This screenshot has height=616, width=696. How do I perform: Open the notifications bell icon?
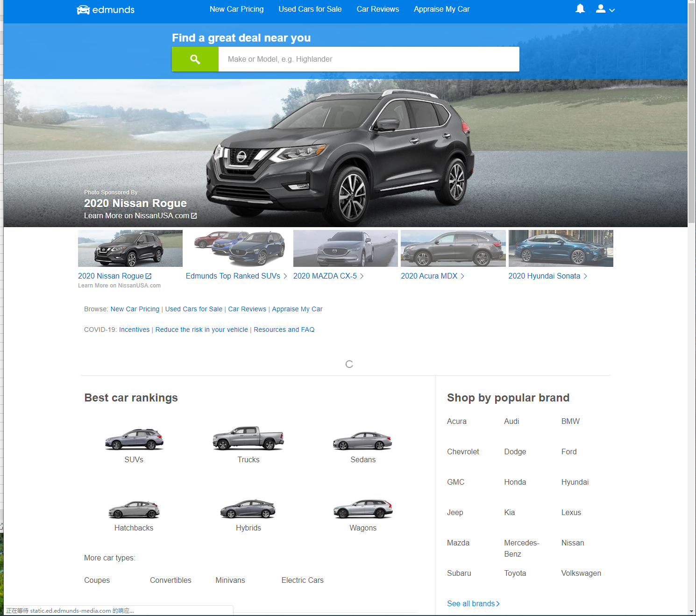(x=580, y=9)
